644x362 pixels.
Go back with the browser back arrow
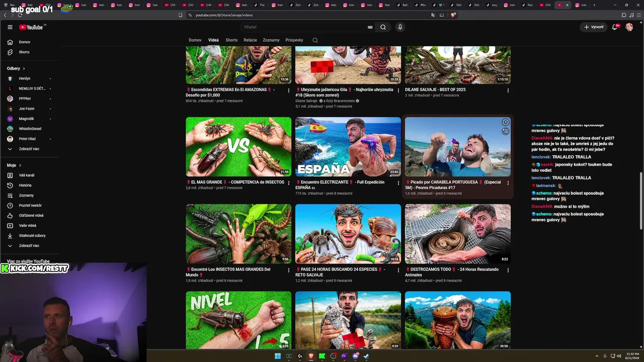tap(5, 15)
